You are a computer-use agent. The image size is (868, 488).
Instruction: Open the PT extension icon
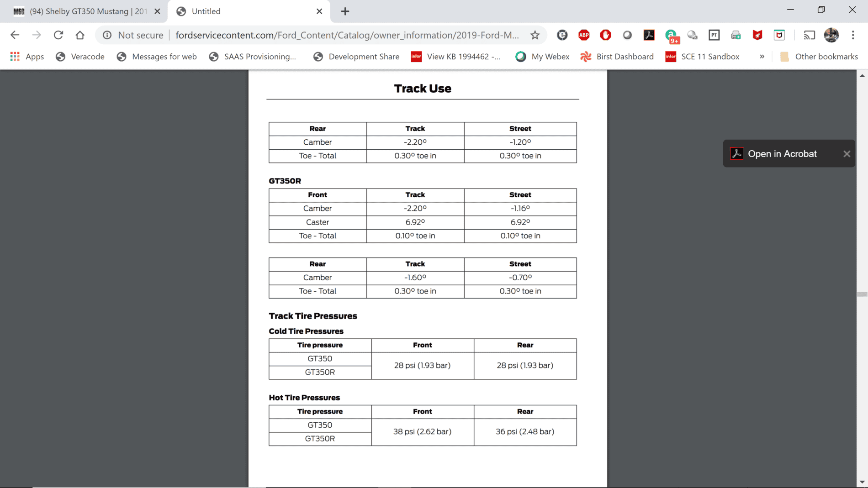pos(714,35)
